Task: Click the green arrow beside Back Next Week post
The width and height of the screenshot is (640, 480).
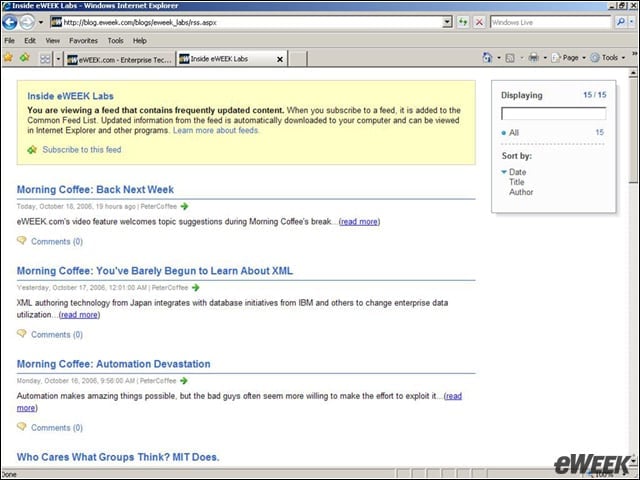Action: tap(184, 206)
